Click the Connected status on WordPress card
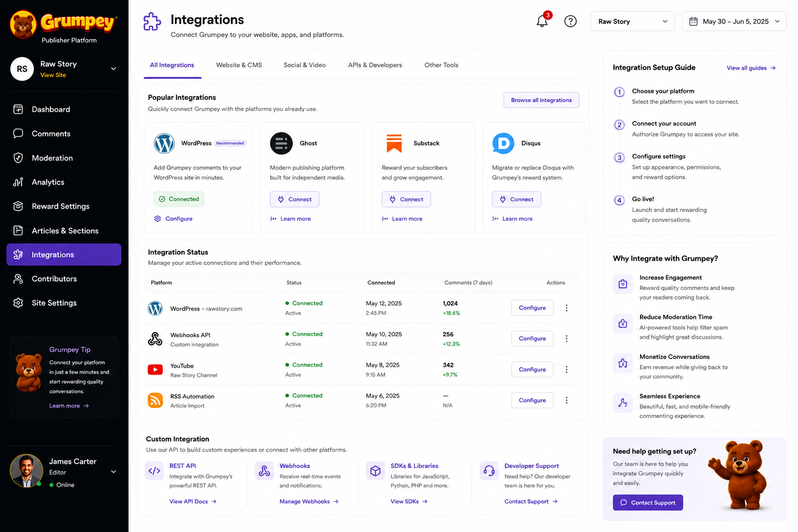Image resolution: width=798 pixels, height=532 pixels. click(x=179, y=199)
